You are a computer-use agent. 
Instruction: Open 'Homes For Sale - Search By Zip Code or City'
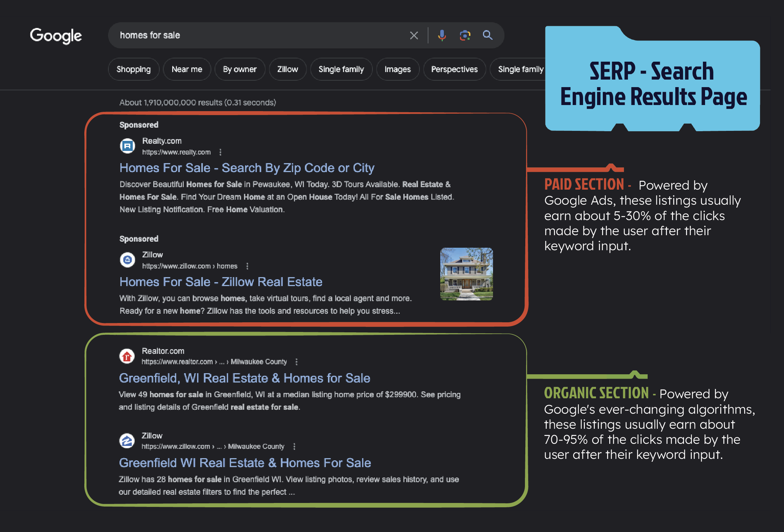247,168
